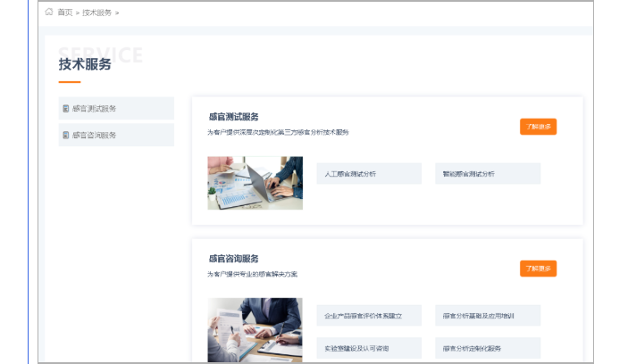Screen dimensions: 628x364
Task: Click the 技术服务 page title
Action: click(85, 64)
